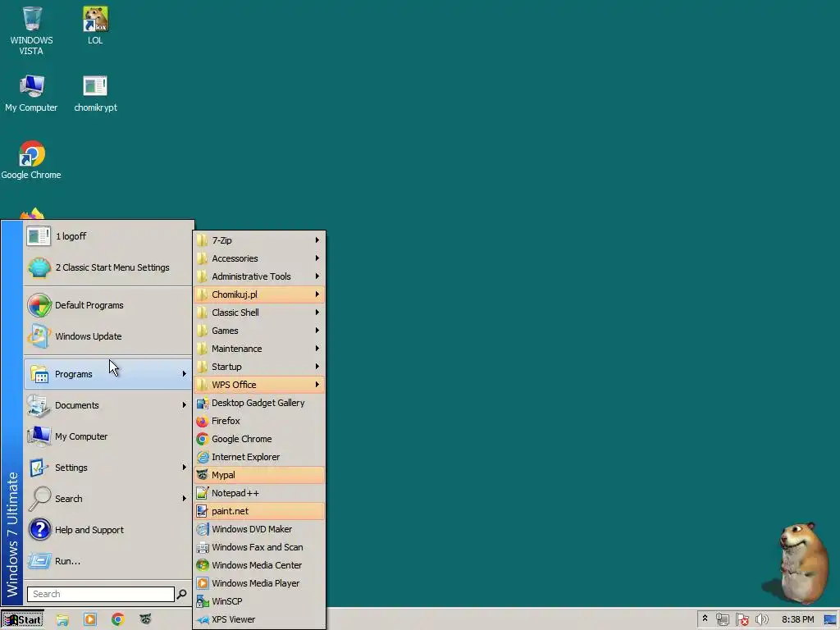The image size is (840, 630).
Task: Launch Internet Explorer
Action: coord(260,457)
